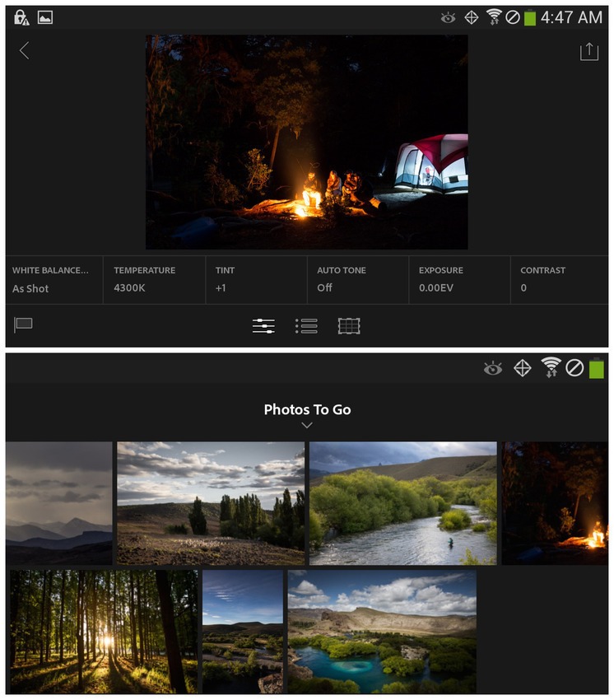The width and height of the screenshot is (614, 700).
Task: Tap the eye icon in lower status bar
Action: [493, 369]
